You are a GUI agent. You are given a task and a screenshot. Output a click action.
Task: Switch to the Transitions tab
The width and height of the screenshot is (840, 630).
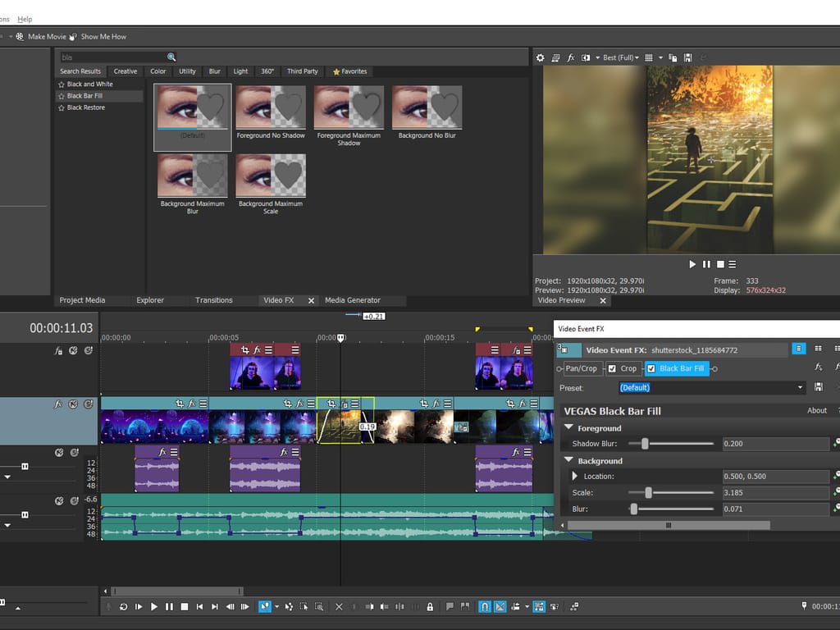(214, 300)
